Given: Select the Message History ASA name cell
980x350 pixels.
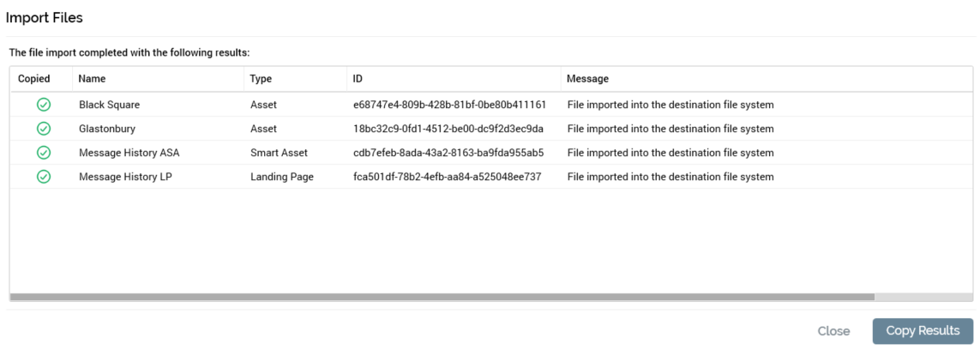Looking at the screenshot, I should 129,153.
